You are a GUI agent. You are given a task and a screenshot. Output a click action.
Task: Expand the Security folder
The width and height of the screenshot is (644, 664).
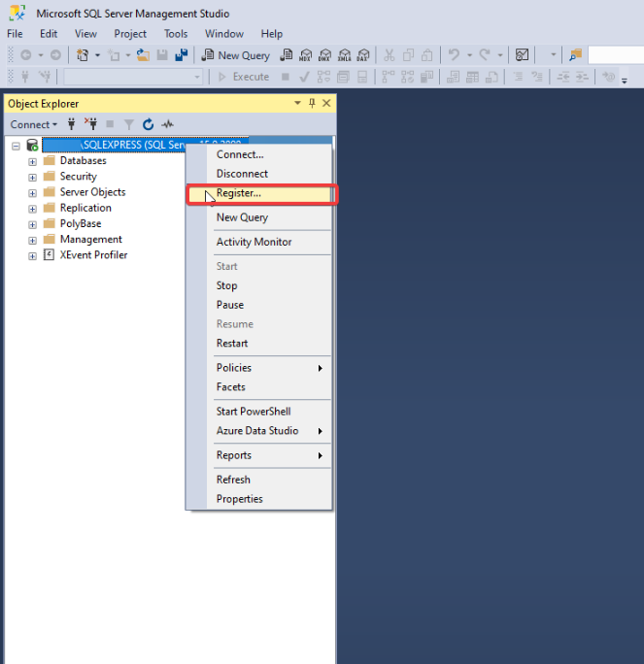(x=32, y=178)
